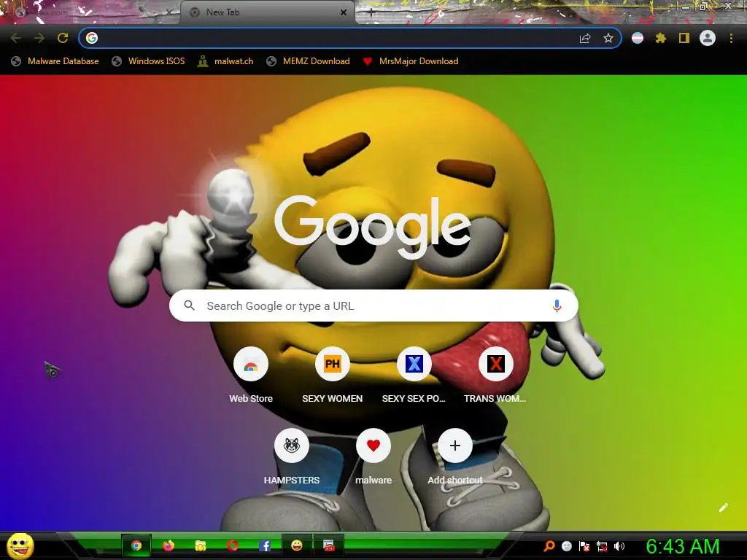Switch to the New Tab tab
The width and height of the screenshot is (747, 560).
point(267,12)
